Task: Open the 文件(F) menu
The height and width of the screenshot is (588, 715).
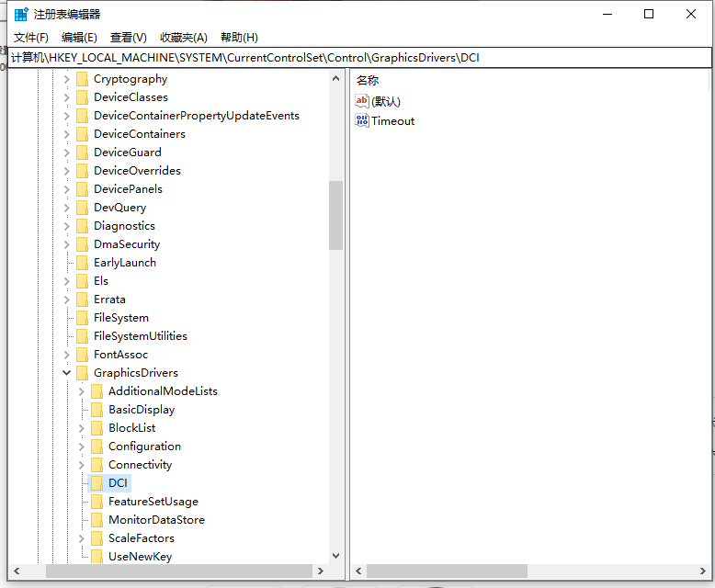Action: pos(31,38)
